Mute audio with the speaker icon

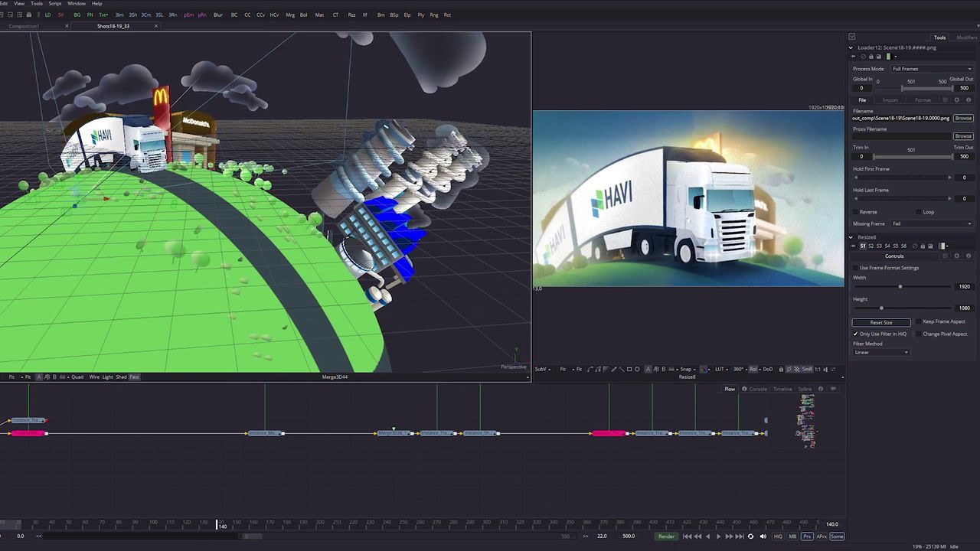click(763, 536)
